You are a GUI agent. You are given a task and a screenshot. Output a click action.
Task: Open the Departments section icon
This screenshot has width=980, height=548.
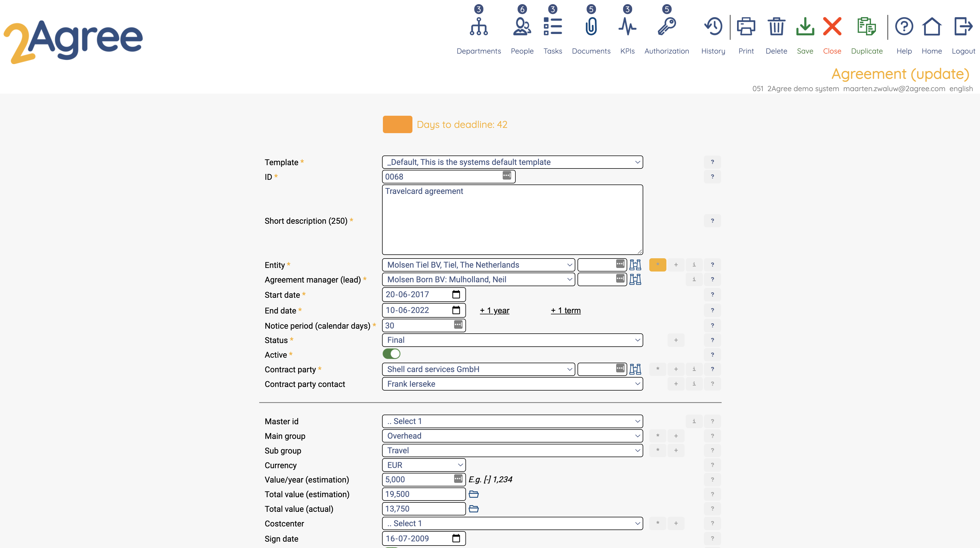tap(479, 27)
